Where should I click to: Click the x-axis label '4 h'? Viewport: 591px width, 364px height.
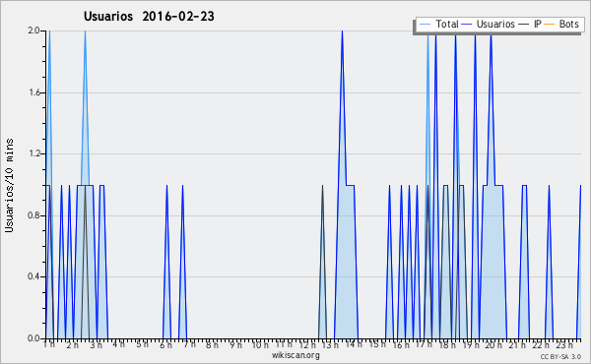point(119,344)
